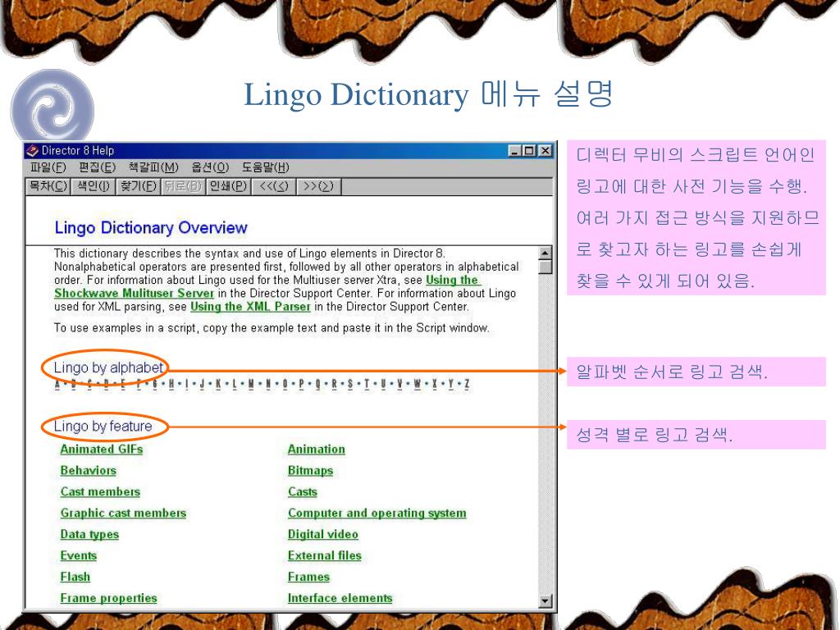Click the scrollbar down arrow
This screenshot has width=840, height=630.
(545, 601)
